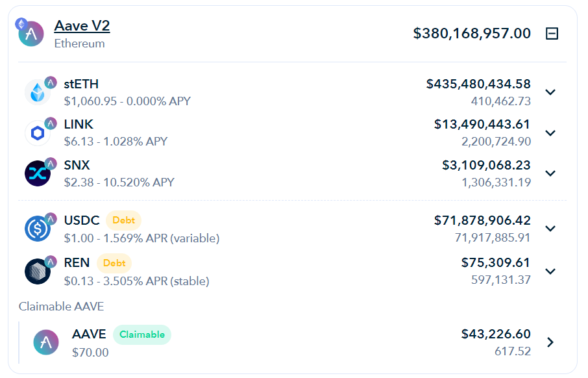Screen dimensions: 588x378
Task: Click the Debt badge next to REN
Action: click(x=114, y=263)
